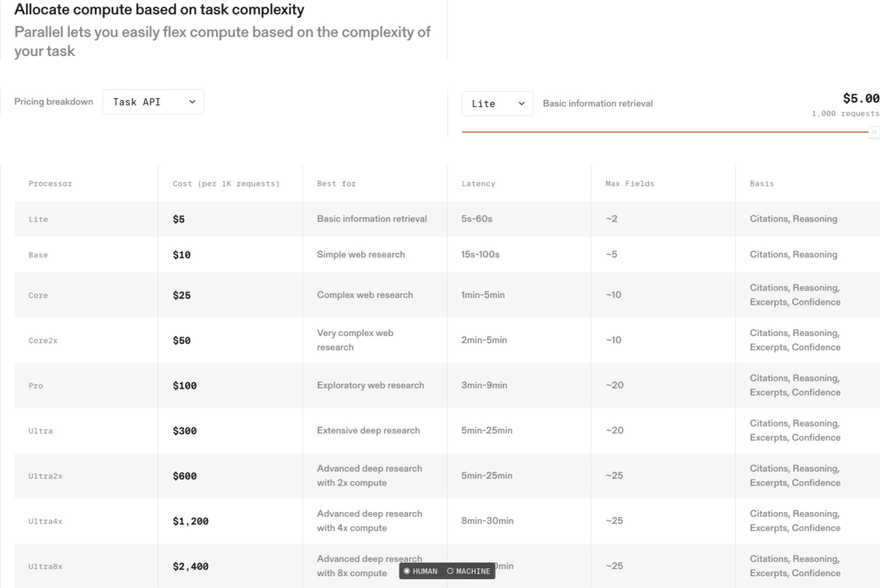Screen dimensions: 880x588
Task: Click the 3min-9min latency cell
Action: 484,385
